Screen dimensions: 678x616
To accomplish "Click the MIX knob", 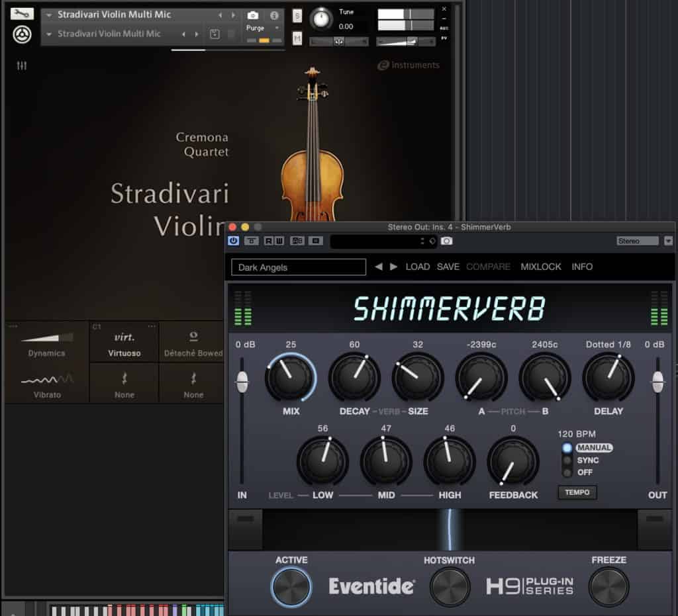I will pos(291,378).
